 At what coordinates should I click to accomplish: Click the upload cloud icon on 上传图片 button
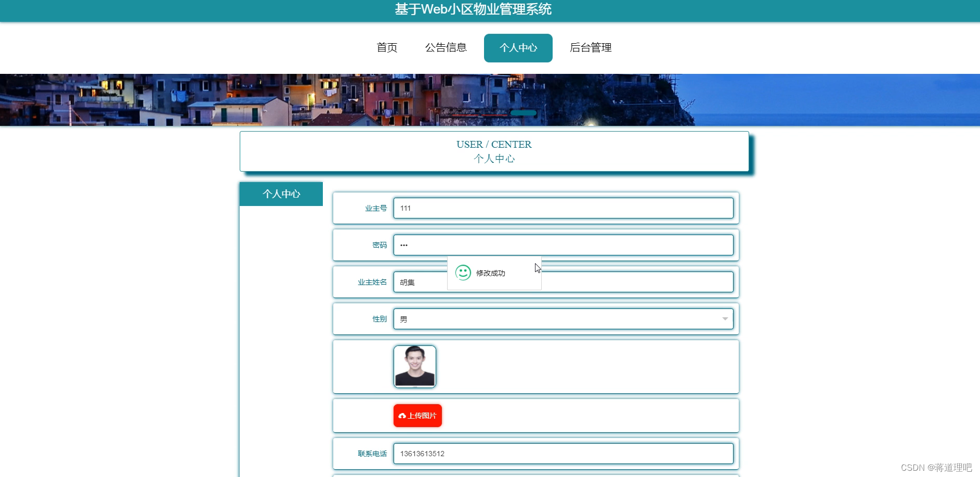402,415
